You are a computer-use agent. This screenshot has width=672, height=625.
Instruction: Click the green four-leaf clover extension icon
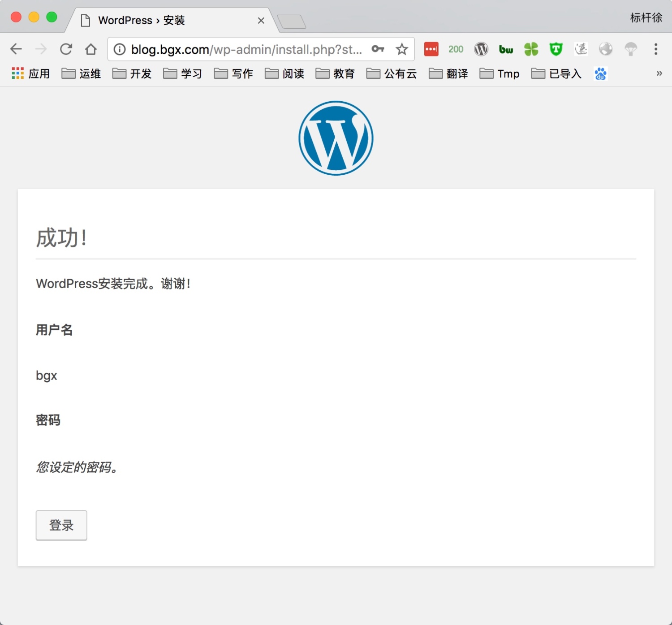coord(531,49)
